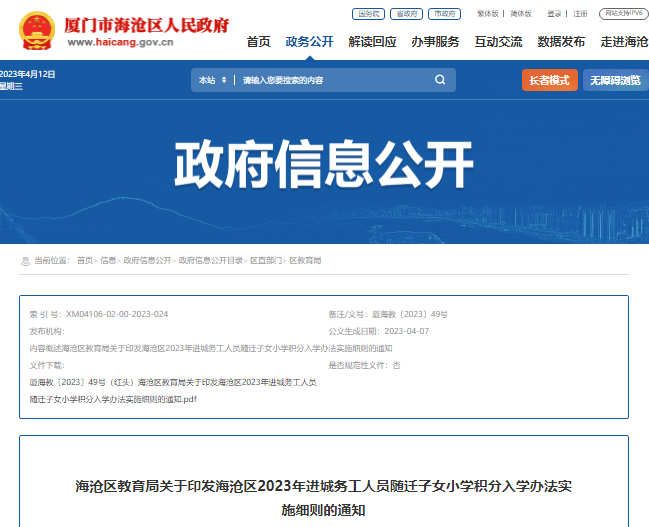Click the document date 2023-04-07
This screenshot has width=649, height=527.
(406, 331)
